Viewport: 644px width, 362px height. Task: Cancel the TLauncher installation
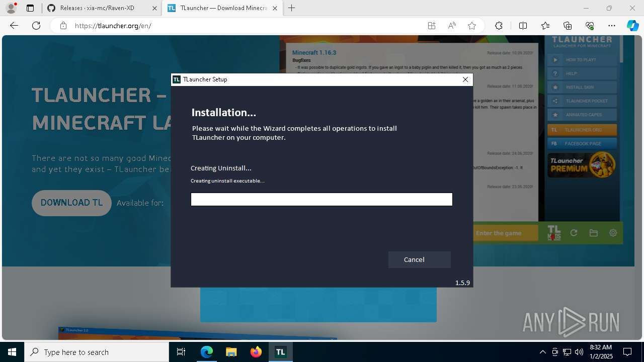(419, 259)
